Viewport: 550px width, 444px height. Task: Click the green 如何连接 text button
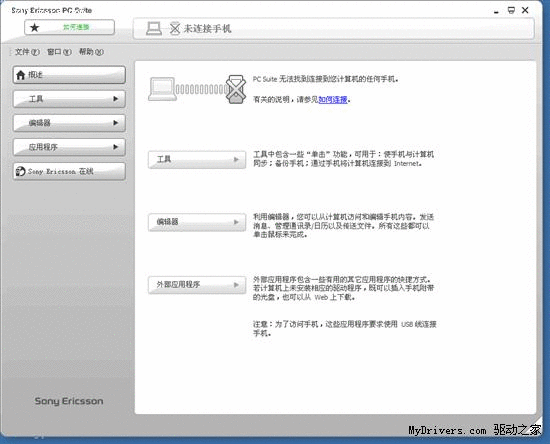(x=76, y=27)
